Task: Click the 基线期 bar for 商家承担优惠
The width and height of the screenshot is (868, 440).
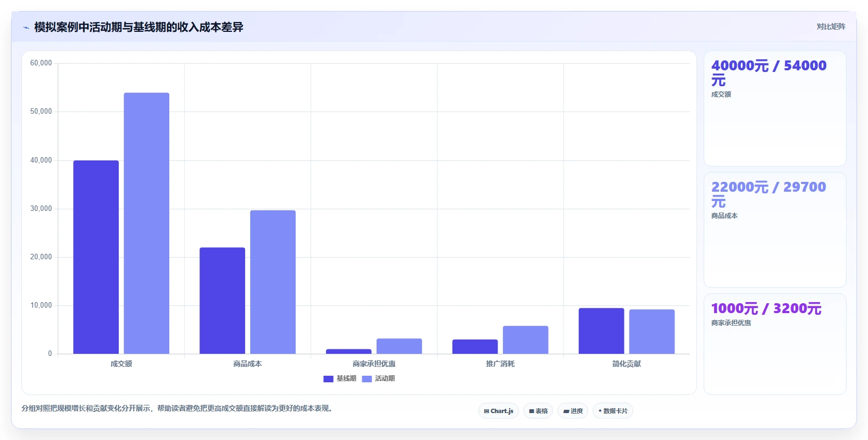Action: [349, 352]
